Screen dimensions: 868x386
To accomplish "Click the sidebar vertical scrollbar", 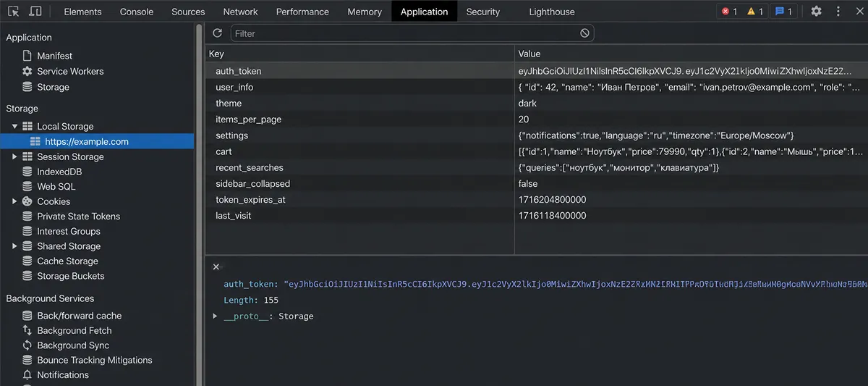I will (x=200, y=204).
